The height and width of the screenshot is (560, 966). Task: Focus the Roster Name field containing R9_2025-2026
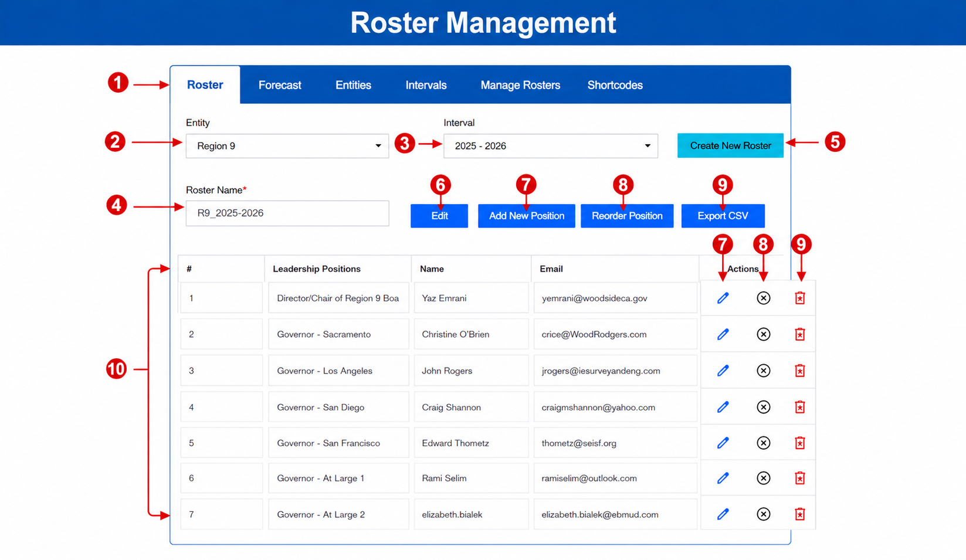(287, 213)
